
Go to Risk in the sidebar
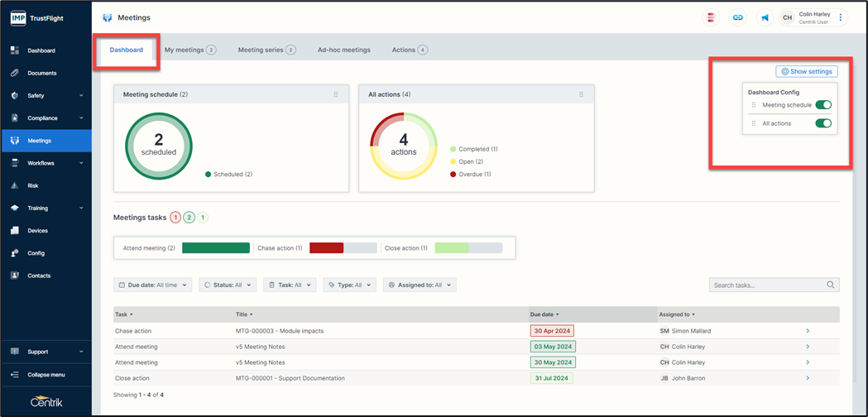point(33,185)
